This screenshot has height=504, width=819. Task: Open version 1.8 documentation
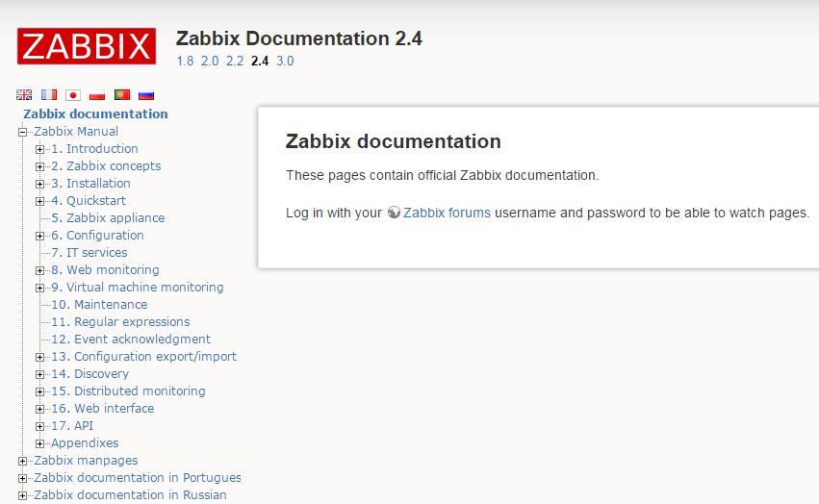pos(185,62)
